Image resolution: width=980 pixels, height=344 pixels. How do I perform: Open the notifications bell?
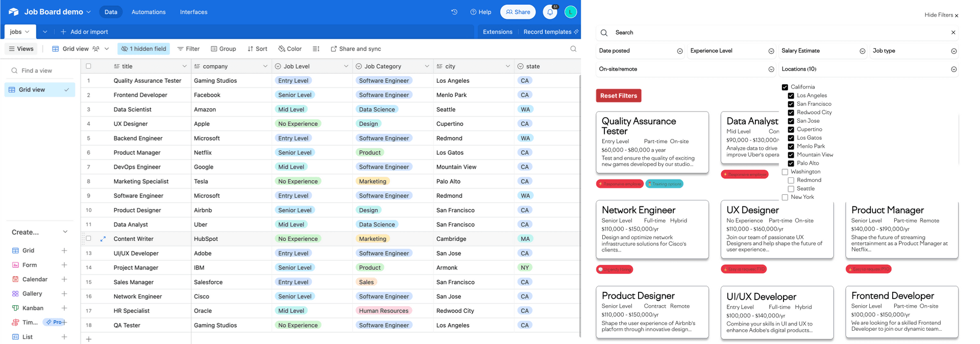click(550, 12)
